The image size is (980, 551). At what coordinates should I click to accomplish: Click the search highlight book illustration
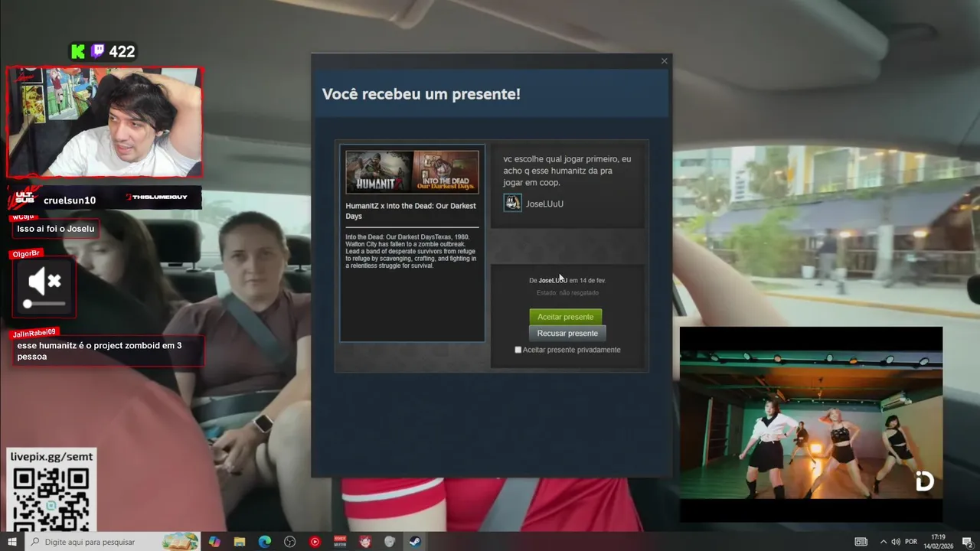coord(181,541)
